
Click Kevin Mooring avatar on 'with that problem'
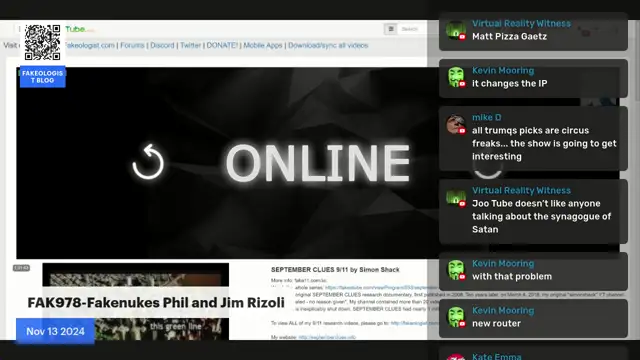point(456,270)
